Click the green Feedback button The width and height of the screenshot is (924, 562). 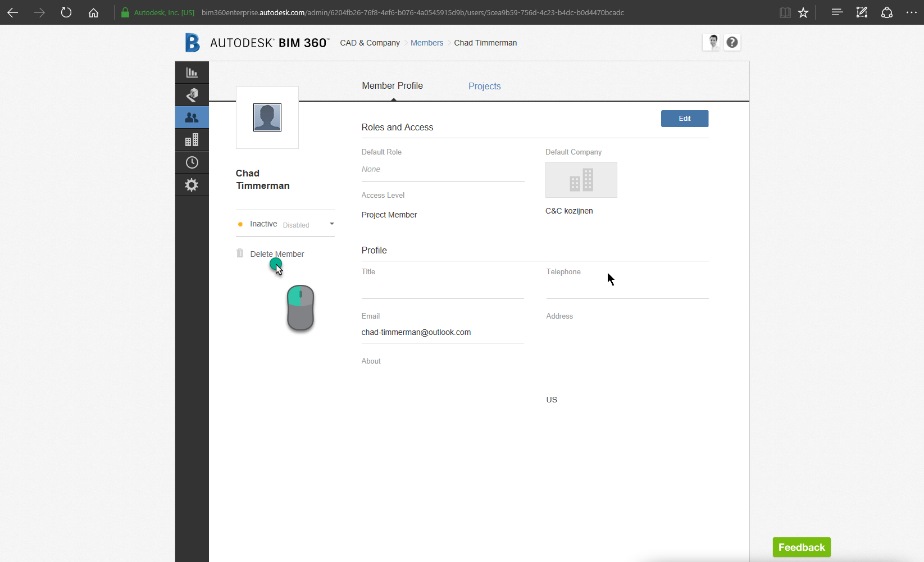[801, 547]
